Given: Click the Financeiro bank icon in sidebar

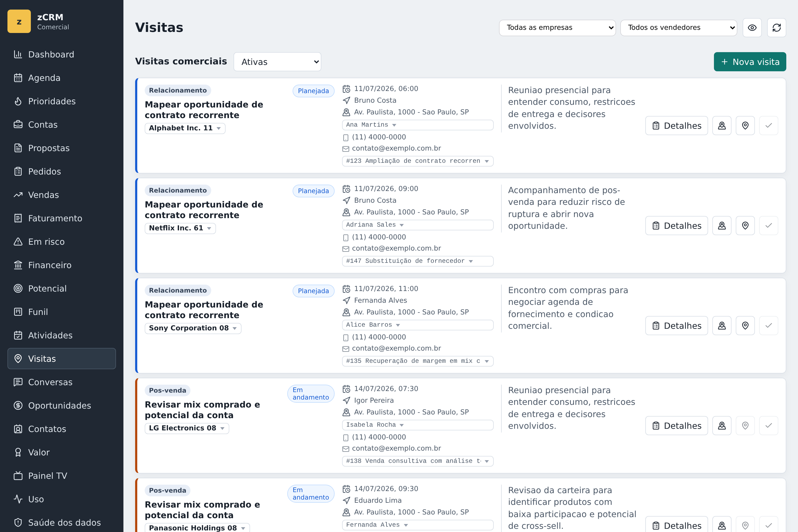Looking at the screenshot, I should pyautogui.click(x=18, y=265).
